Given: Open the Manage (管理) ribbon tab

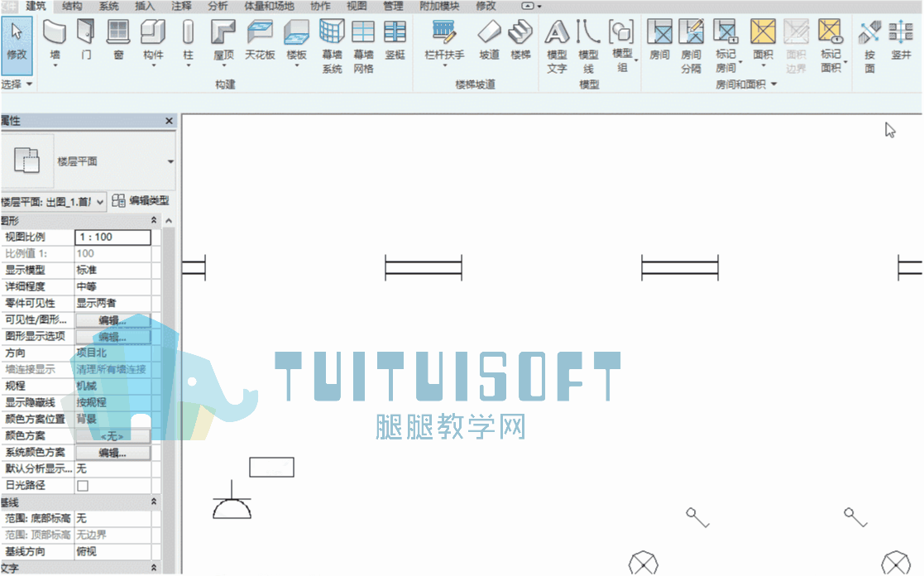Looking at the screenshot, I should point(393,6).
